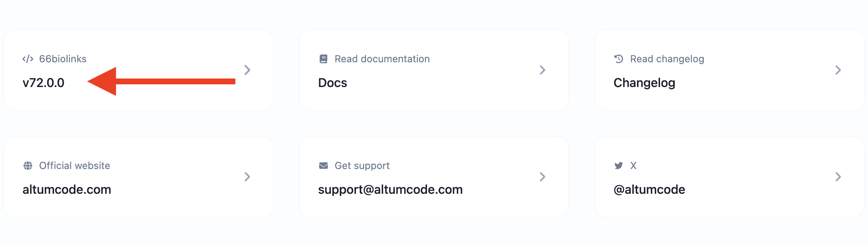The height and width of the screenshot is (246, 868).
Task: Open the Changelog link
Action: click(644, 83)
